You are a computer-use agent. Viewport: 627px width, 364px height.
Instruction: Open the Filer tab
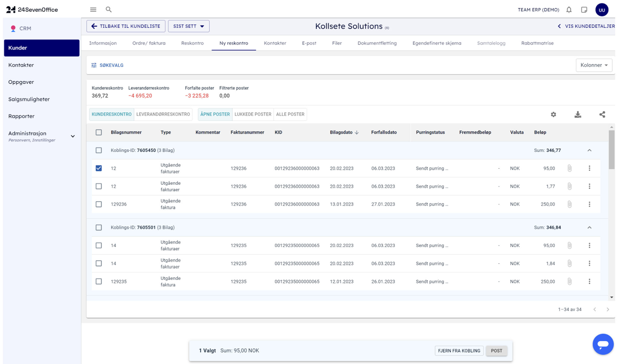click(x=337, y=43)
